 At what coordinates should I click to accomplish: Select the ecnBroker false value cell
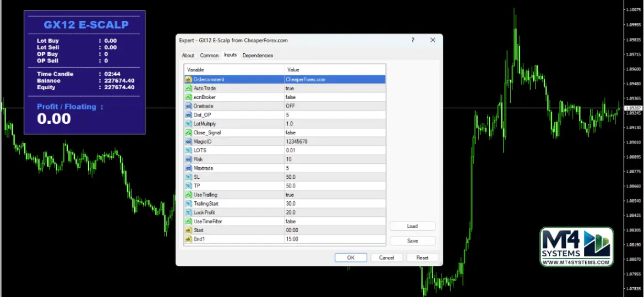coord(335,97)
